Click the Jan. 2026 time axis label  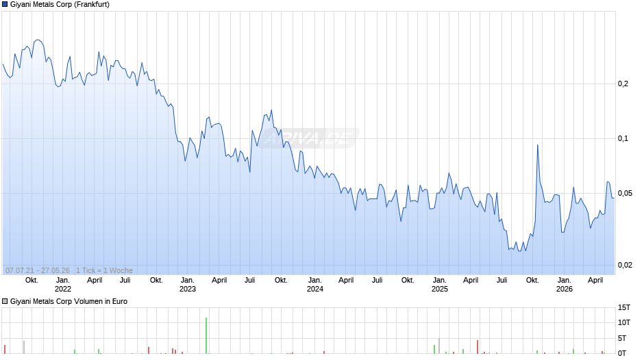(x=565, y=285)
